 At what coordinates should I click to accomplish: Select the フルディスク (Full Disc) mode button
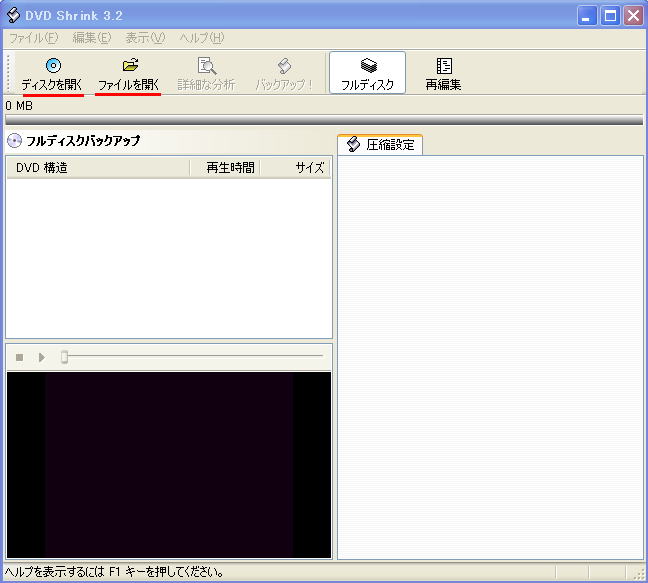pyautogui.click(x=367, y=73)
